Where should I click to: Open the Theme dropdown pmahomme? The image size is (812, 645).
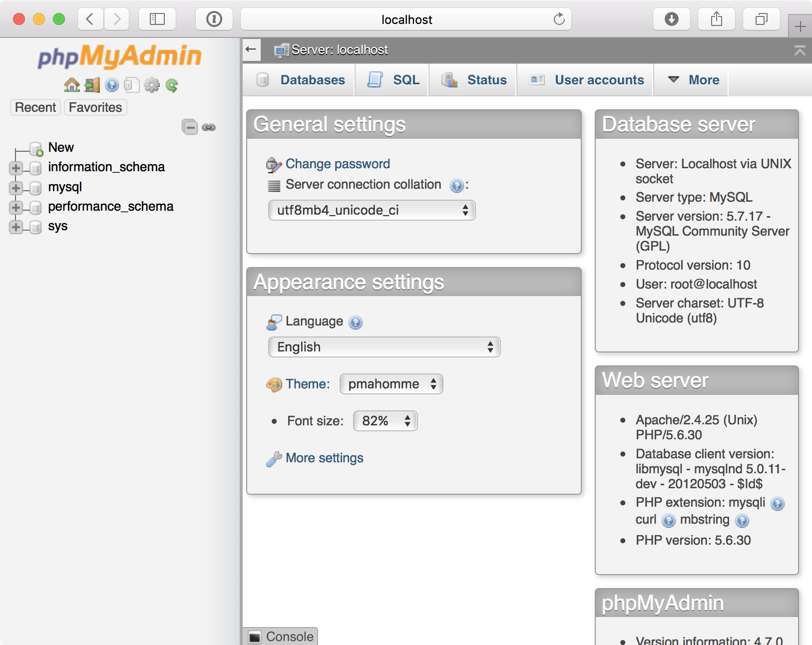(x=392, y=384)
